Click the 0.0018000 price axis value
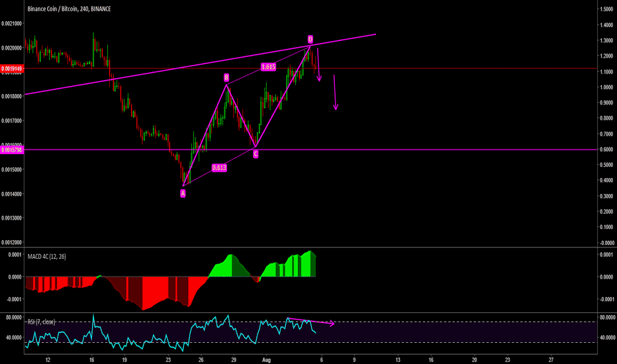This screenshot has height=364, width=617. 11,97
